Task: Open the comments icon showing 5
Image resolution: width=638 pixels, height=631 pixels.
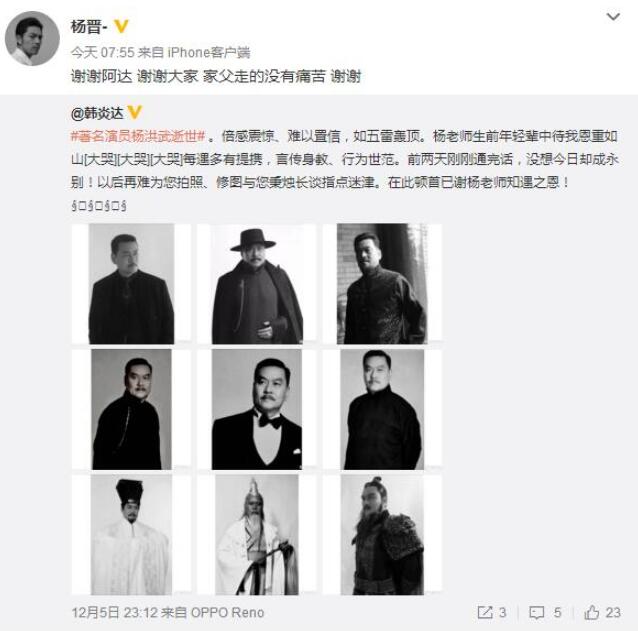Action: pyautogui.click(x=545, y=612)
